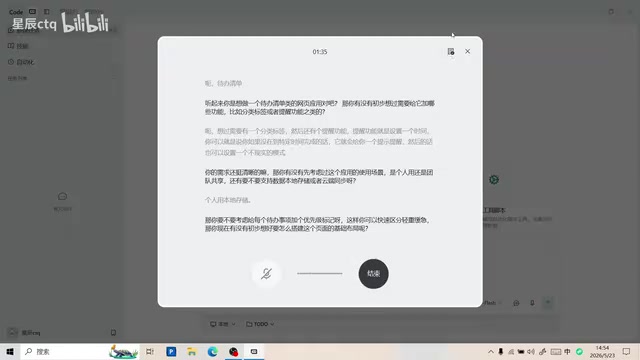Screen dimensions: 640x360
Task: Click the reply '个人用本地存储'
Action: click(x=228, y=200)
